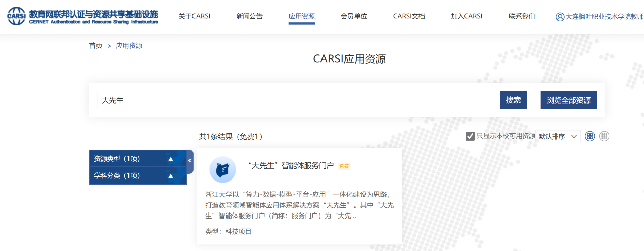This screenshot has width=644, height=251.
Task: Click the 浏览全部资源 button
Action: [x=568, y=100]
